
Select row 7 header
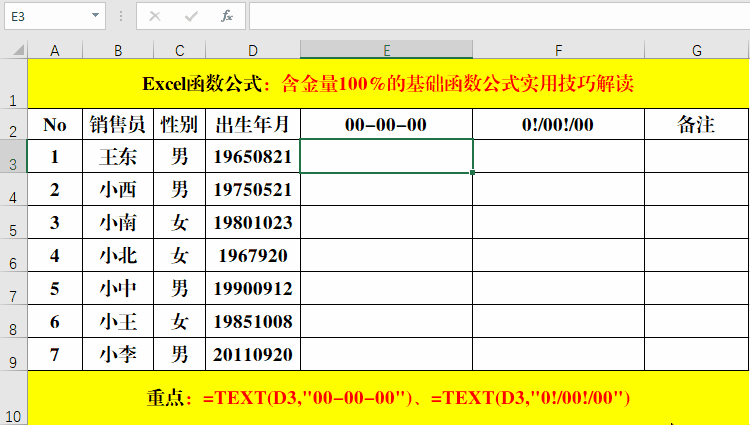tap(13, 288)
